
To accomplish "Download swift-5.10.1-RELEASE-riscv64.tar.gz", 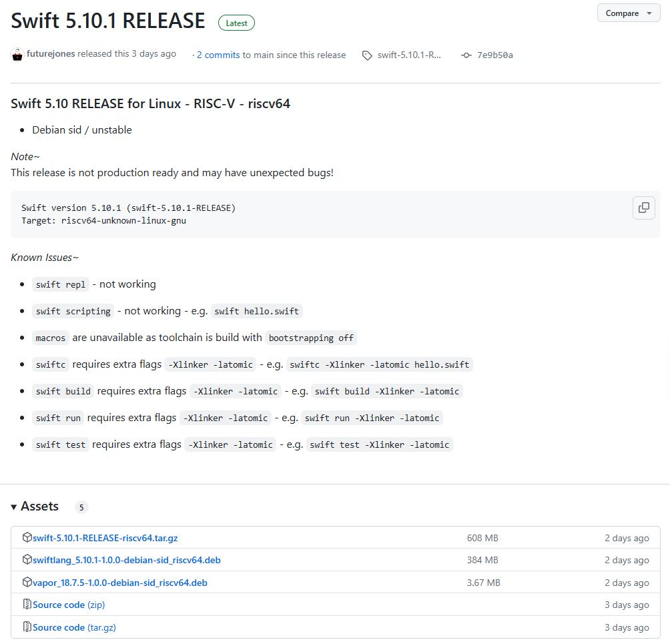I will coord(105,538).
